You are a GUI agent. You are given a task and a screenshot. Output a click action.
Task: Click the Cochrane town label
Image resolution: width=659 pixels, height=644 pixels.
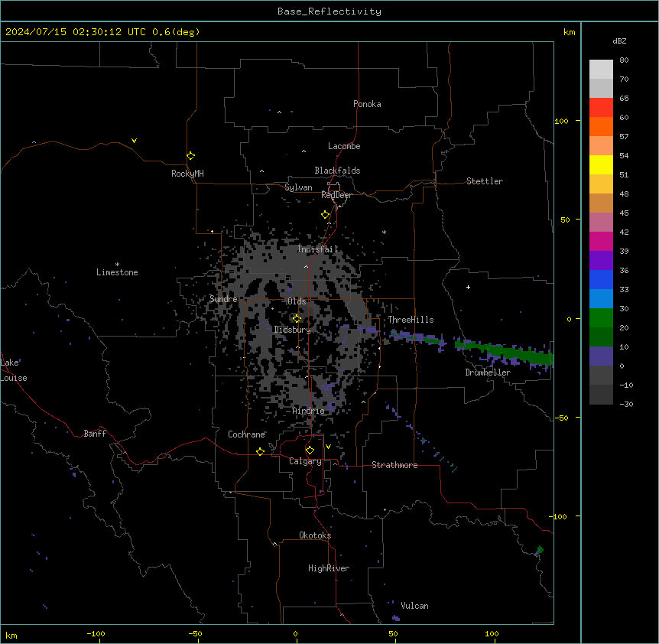pos(246,434)
